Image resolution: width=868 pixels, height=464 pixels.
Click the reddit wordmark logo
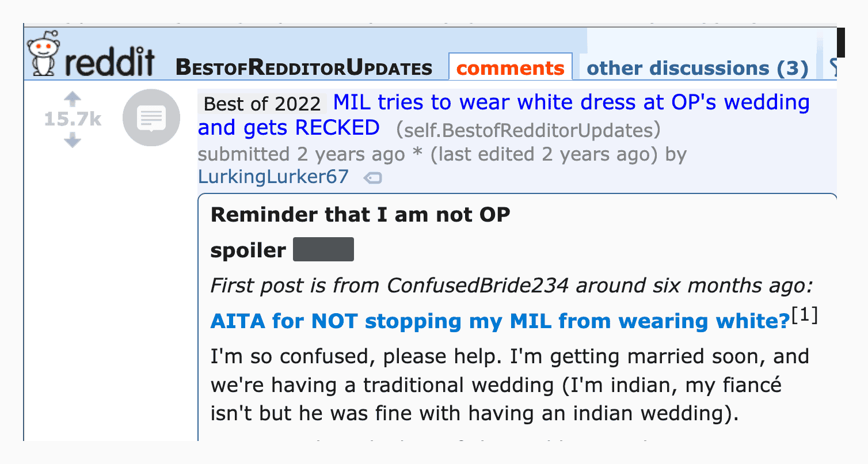coord(111,62)
